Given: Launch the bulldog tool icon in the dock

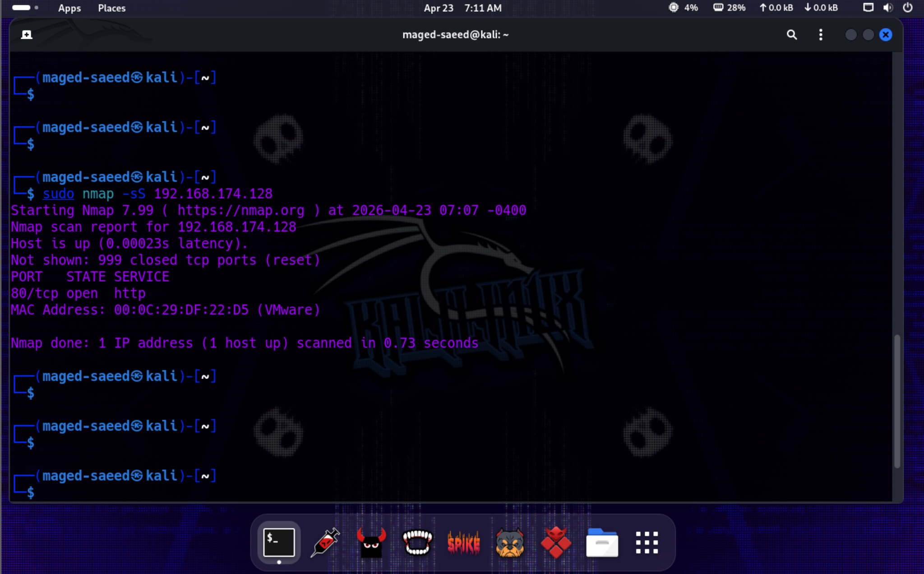Looking at the screenshot, I should point(509,542).
